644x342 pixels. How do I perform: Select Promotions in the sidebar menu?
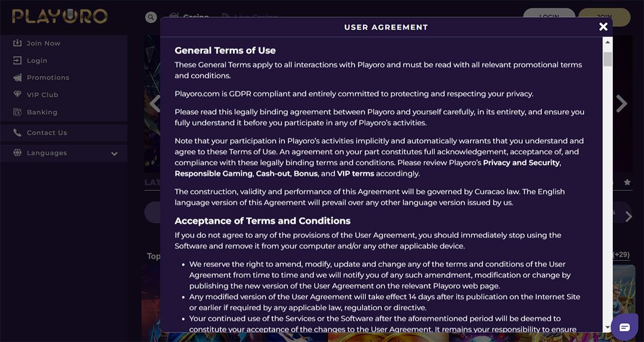[x=48, y=78]
